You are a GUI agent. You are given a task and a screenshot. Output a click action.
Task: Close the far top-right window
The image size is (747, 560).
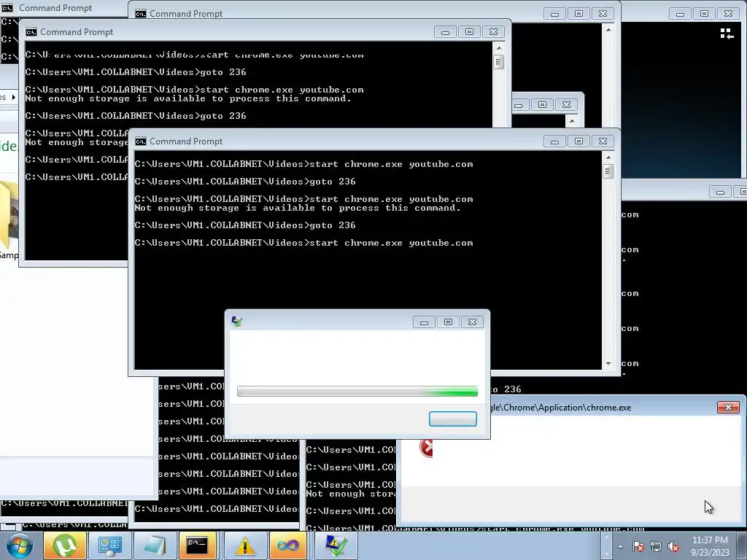point(728,14)
